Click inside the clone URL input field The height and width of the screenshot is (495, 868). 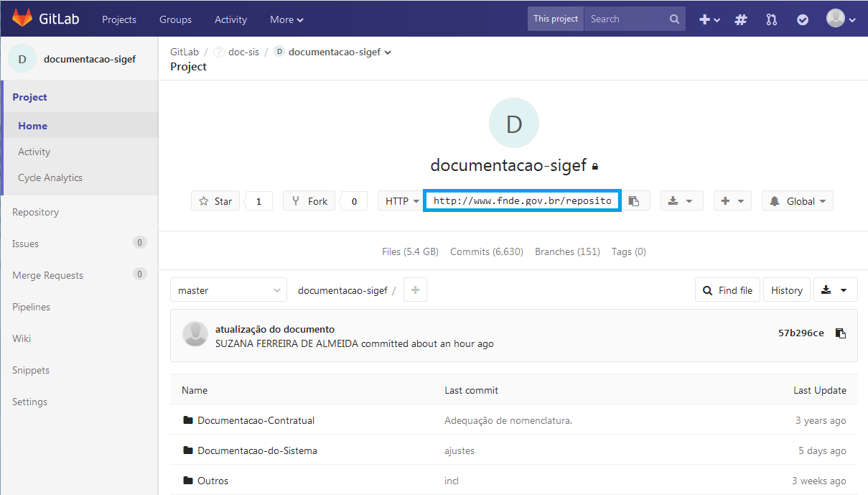click(x=522, y=200)
